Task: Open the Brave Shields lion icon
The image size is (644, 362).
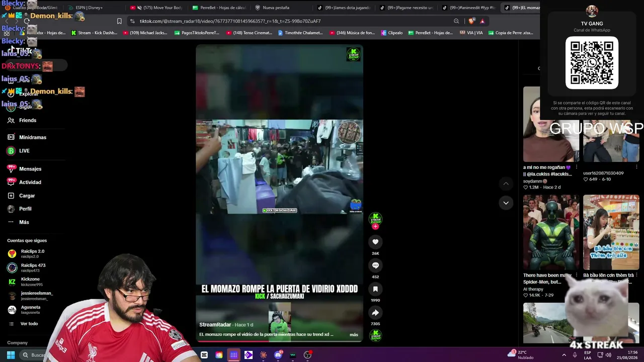Action: pyautogui.click(x=471, y=21)
